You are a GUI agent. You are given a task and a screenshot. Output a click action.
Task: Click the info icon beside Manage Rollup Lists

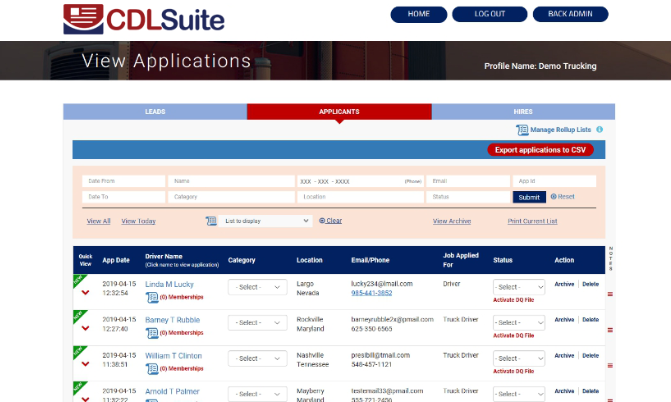click(x=600, y=129)
